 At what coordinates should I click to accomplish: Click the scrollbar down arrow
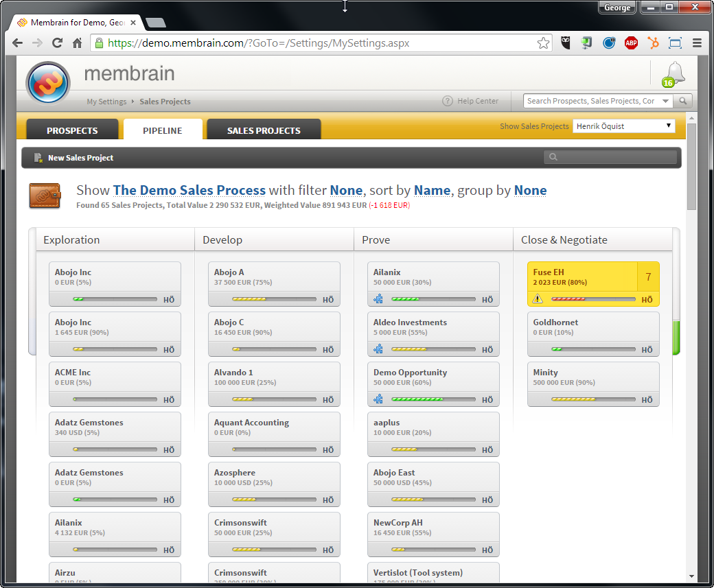click(692, 576)
